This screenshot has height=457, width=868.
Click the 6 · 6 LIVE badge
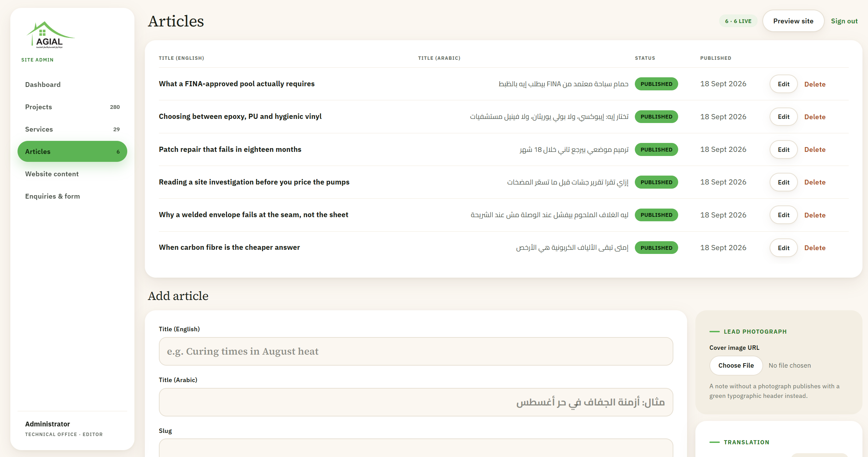738,21
